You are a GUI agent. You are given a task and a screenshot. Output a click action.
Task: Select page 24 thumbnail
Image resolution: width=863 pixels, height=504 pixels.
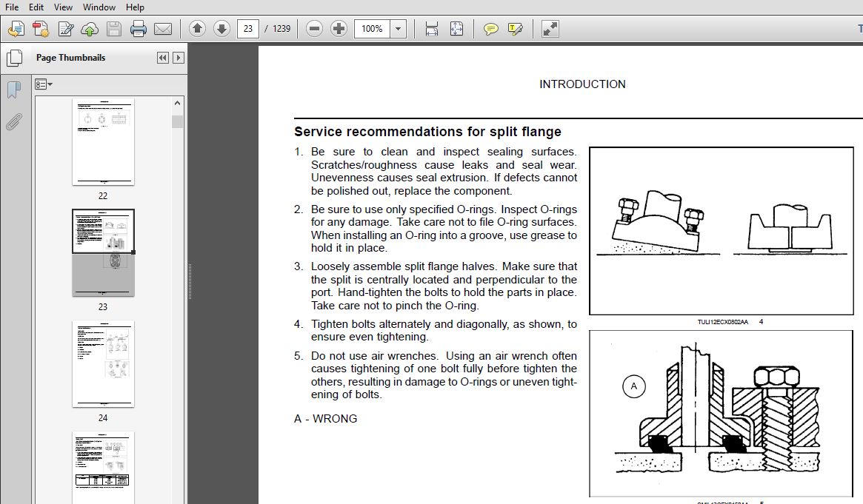103,364
